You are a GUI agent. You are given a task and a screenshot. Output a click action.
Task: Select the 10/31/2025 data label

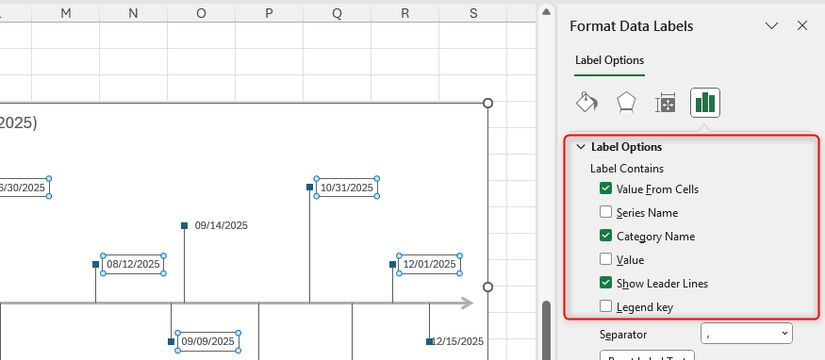[347, 187]
